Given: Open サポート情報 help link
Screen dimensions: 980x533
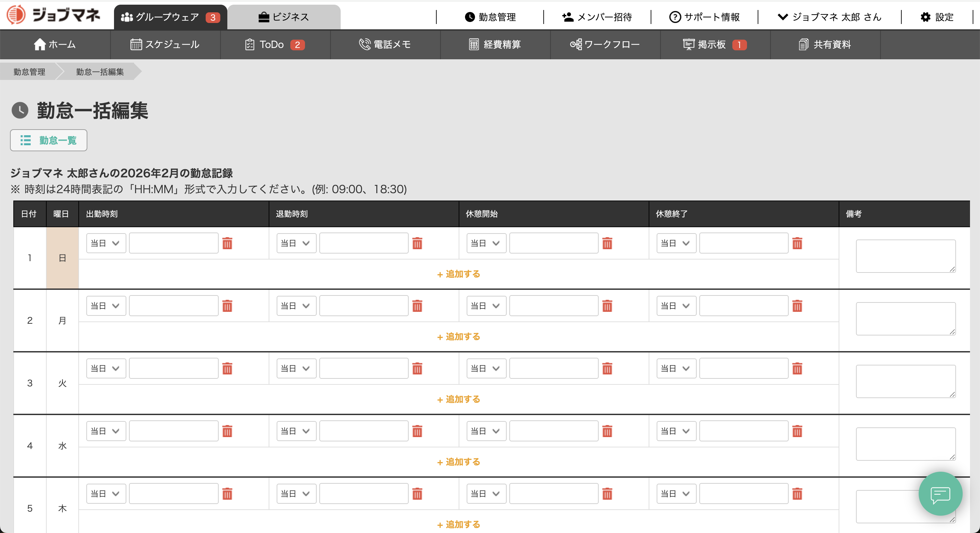Looking at the screenshot, I should coord(704,17).
